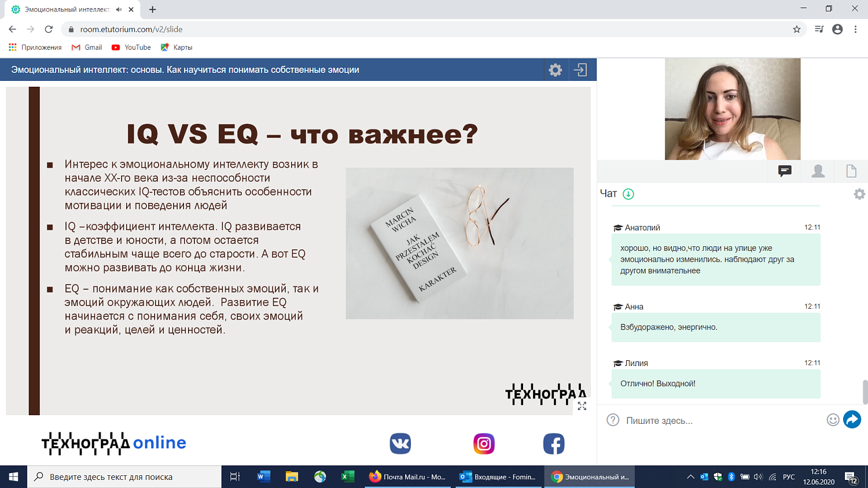Open chat settings gear icon
Image resolution: width=868 pixels, height=488 pixels.
(859, 194)
